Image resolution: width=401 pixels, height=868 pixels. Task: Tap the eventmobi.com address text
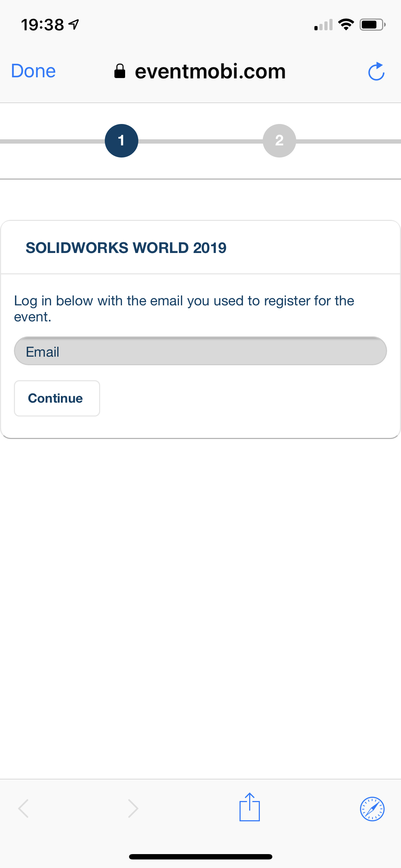point(210,72)
